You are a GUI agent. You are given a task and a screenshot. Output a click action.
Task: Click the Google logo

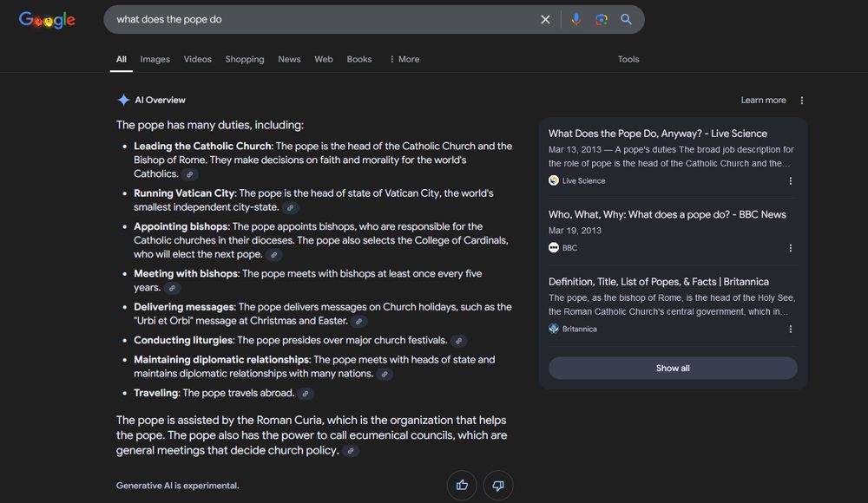pos(47,20)
